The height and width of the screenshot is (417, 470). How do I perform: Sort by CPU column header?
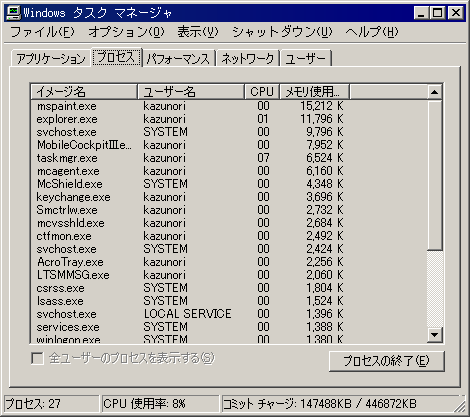click(262, 91)
